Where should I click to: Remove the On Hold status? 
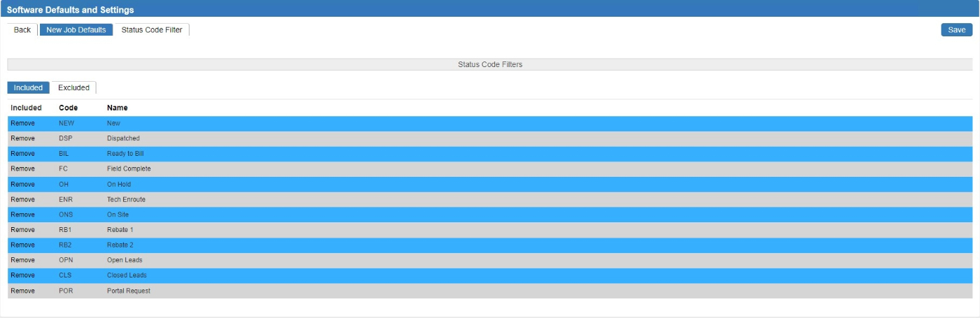pyautogui.click(x=23, y=185)
